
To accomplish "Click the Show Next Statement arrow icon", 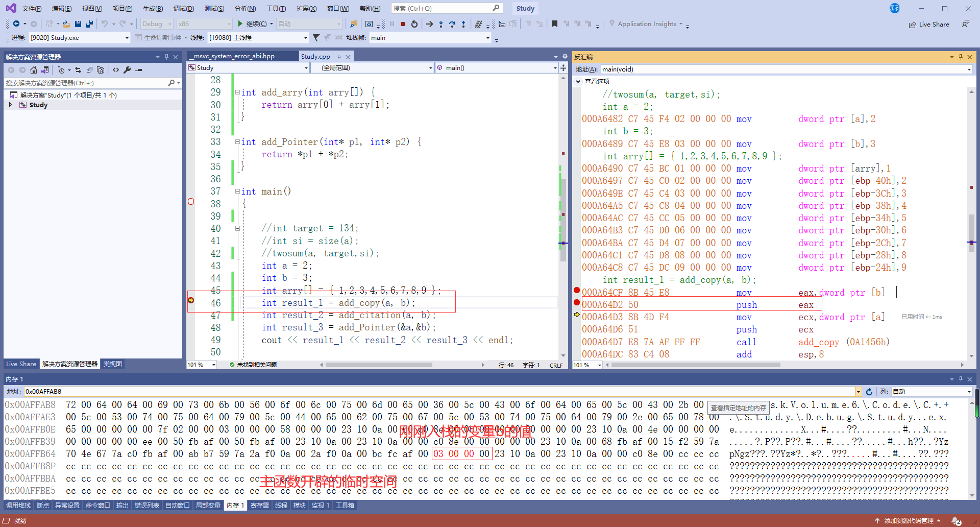I will [430, 24].
